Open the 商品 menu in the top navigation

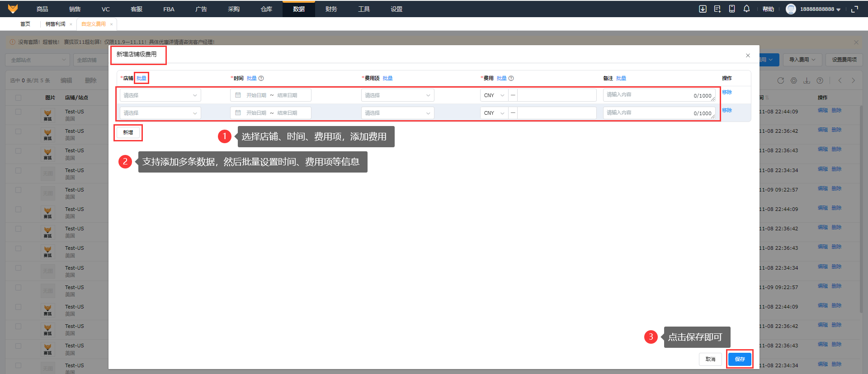pos(42,9)
